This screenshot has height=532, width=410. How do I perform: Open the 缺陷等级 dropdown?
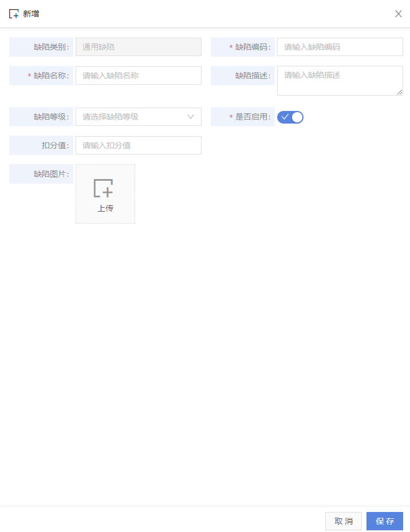(138, 117)
